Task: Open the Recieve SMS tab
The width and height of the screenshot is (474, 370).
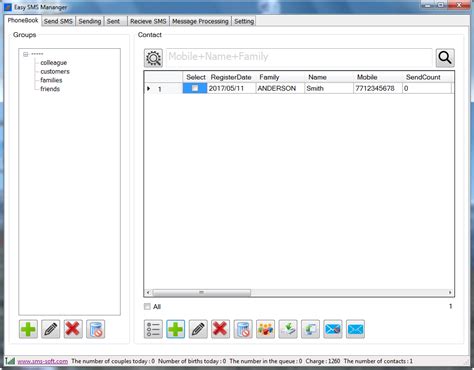Action: 148,21
